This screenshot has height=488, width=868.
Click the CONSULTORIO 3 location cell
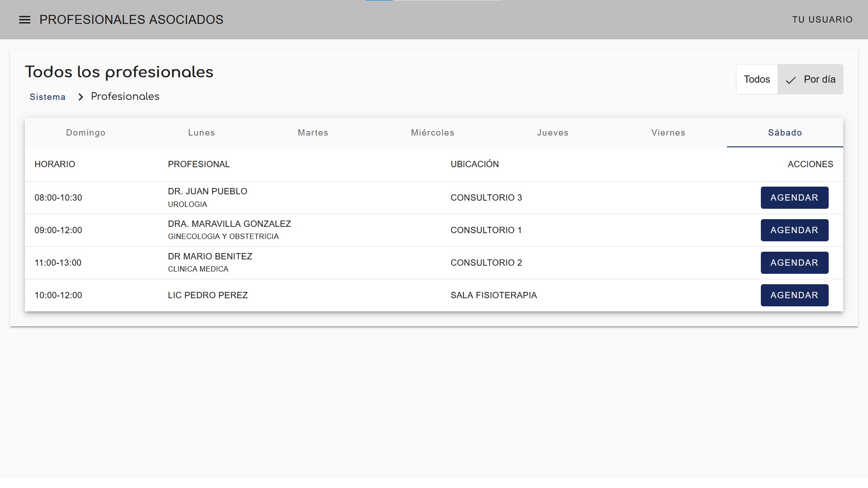[486, 198]
